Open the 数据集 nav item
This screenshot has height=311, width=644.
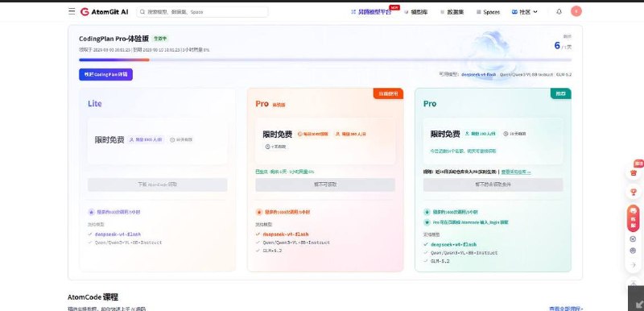pyautogui.click(x=452, y=12)
